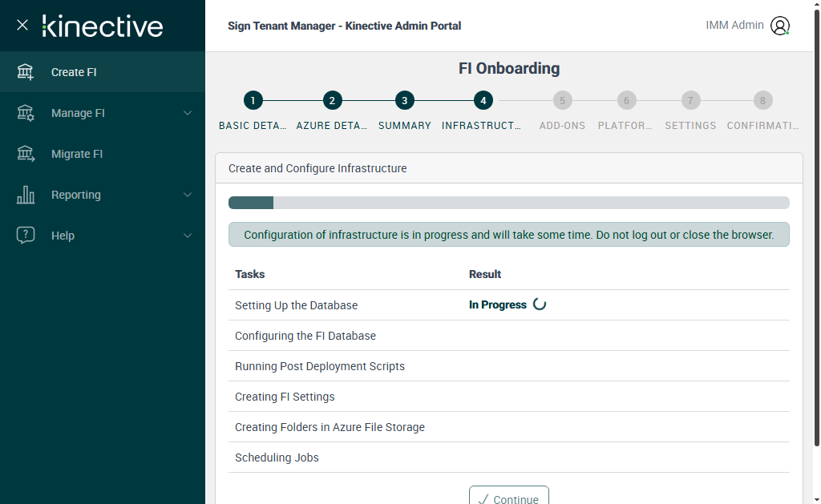This screenshot has height=504, width=821.
Task: Select 'Scheduling Jobs' task row
Action: click(509, 457)
